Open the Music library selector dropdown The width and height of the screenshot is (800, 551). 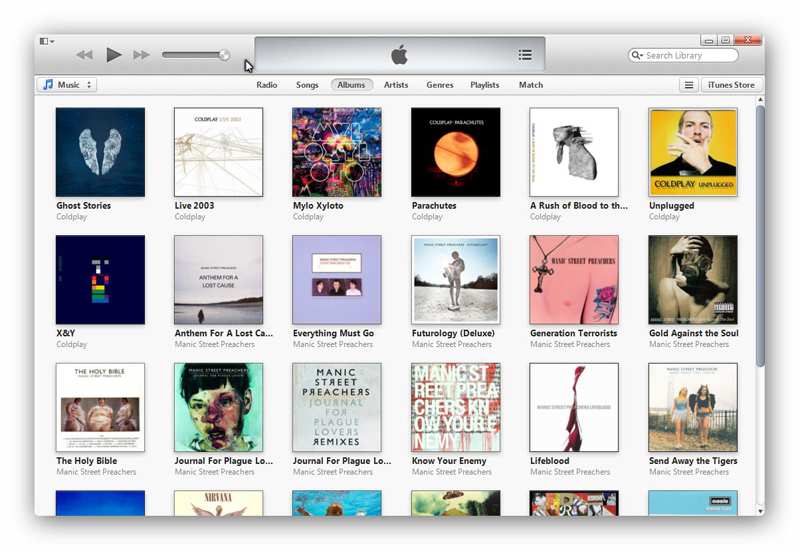click(66, 85)
